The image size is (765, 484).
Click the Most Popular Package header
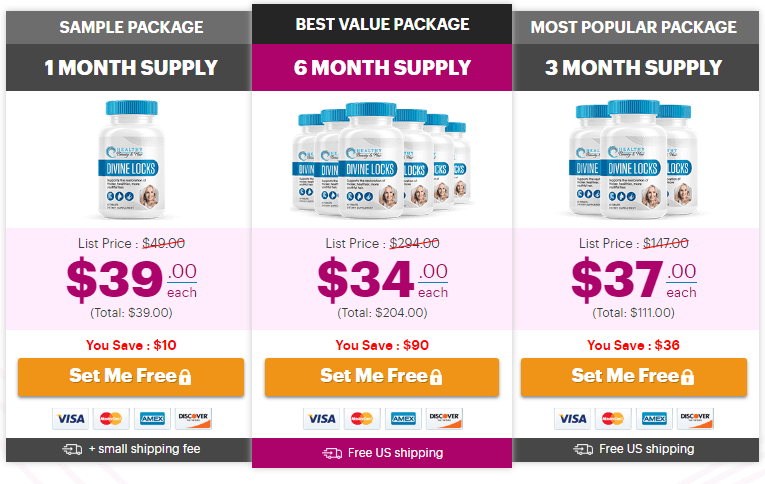[633, 27]
